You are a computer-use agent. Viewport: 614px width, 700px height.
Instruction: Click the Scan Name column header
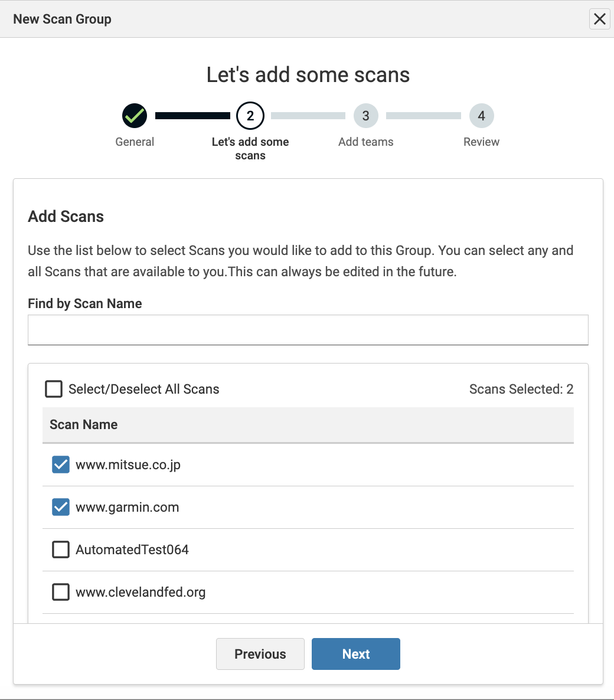(84, 424)
